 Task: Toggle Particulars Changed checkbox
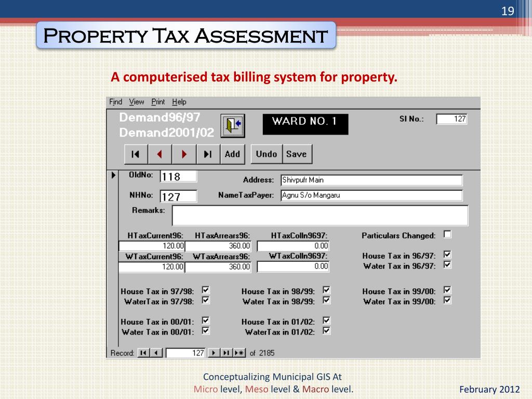pyautogui.click(x=447, y=234)
